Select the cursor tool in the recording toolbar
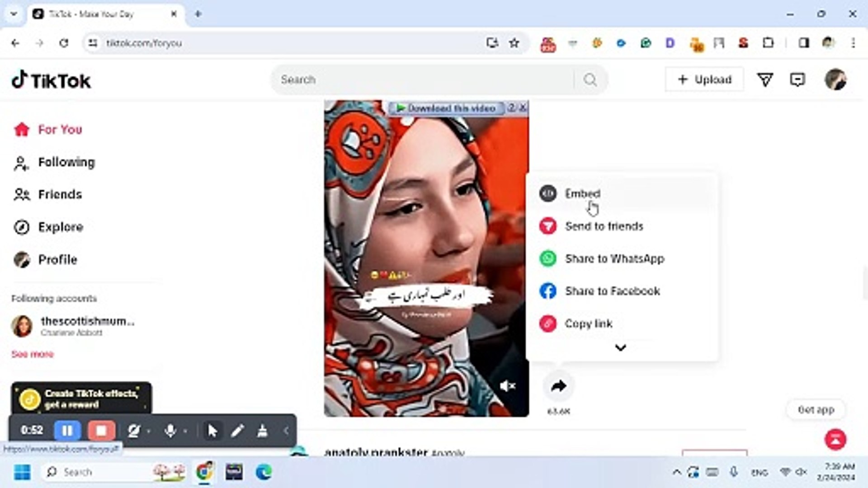Viewport: 868px width, 488px height. tap(212, 431)
